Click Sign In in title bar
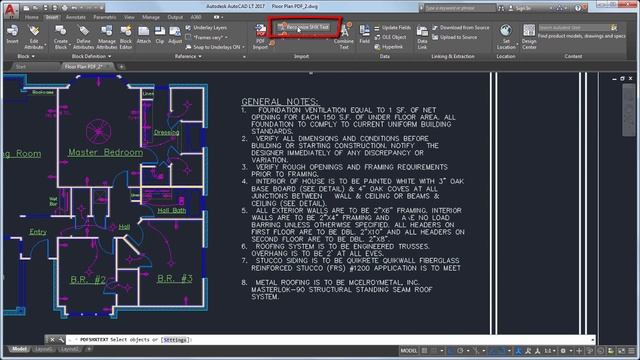The image size is (640, 360). tap(519, 8)
